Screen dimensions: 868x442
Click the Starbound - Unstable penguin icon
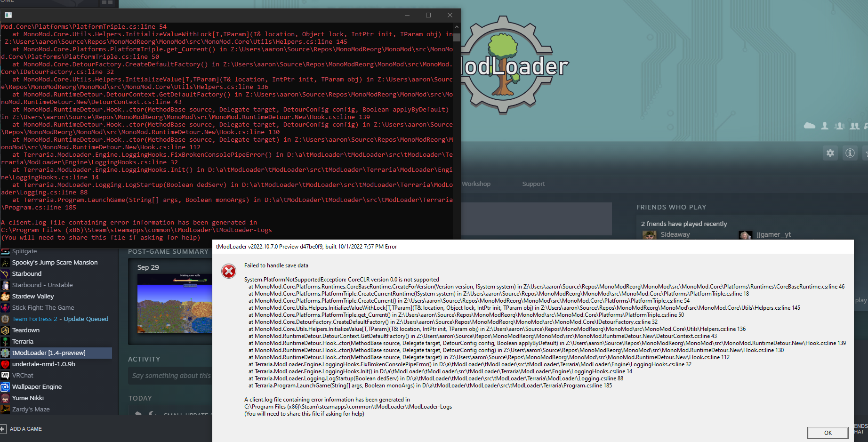pos(5,285)
